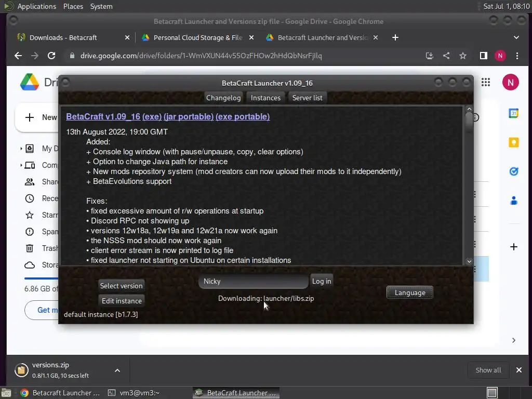532x399 pixels.
Task: Switch to Personal Cloud Storage browser tab
Action: pos(198,37)
